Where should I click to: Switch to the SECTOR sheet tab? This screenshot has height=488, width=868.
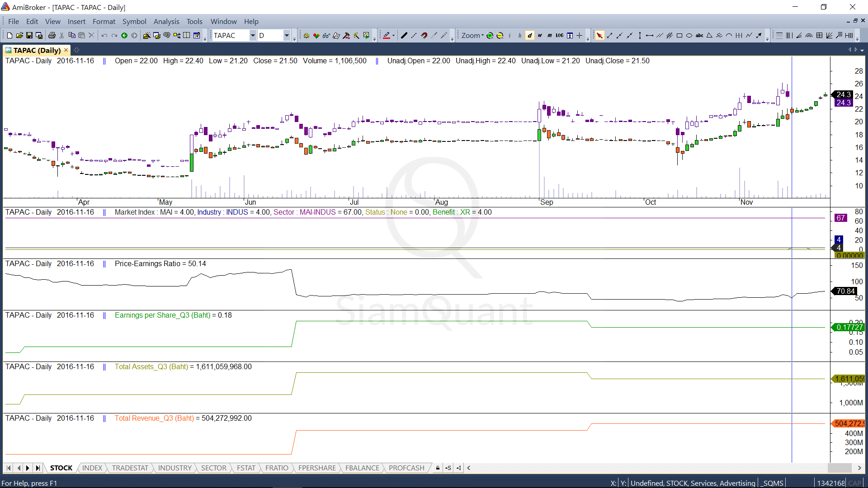(x=213, y=468)
